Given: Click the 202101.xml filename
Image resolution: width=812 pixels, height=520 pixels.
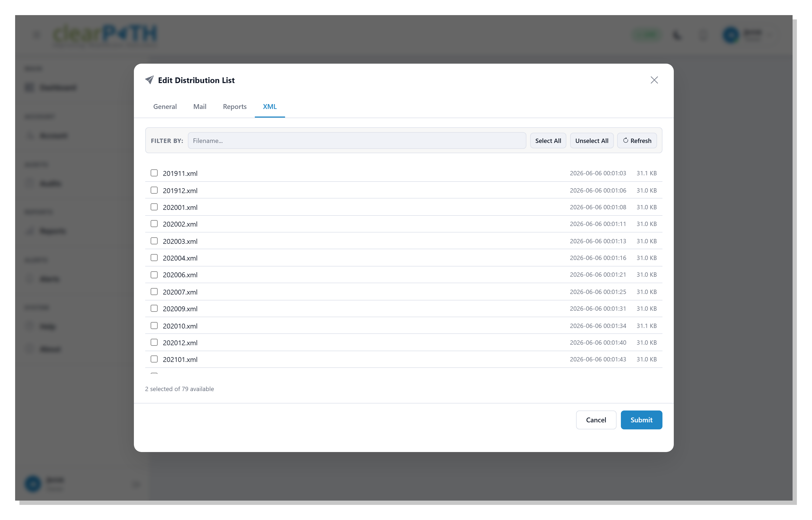Looking at the screenshot, I should [180, 359].
